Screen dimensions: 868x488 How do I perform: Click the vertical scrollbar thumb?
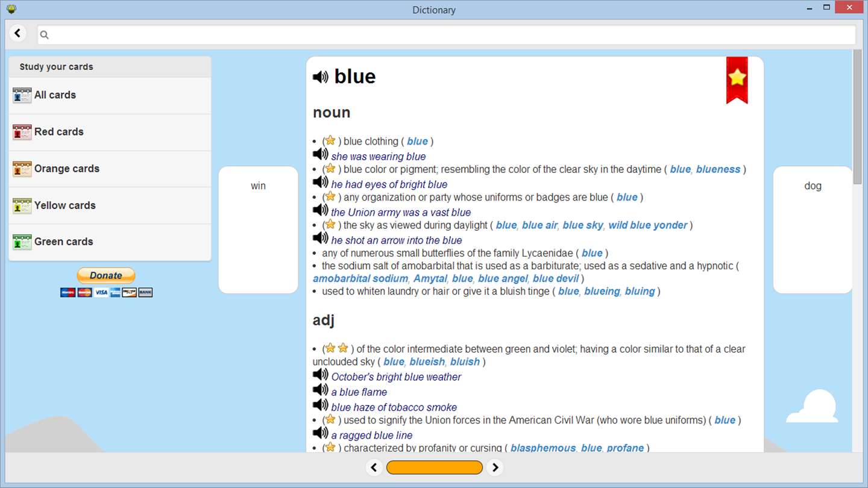pyautogui.click(x=857, y=117)
